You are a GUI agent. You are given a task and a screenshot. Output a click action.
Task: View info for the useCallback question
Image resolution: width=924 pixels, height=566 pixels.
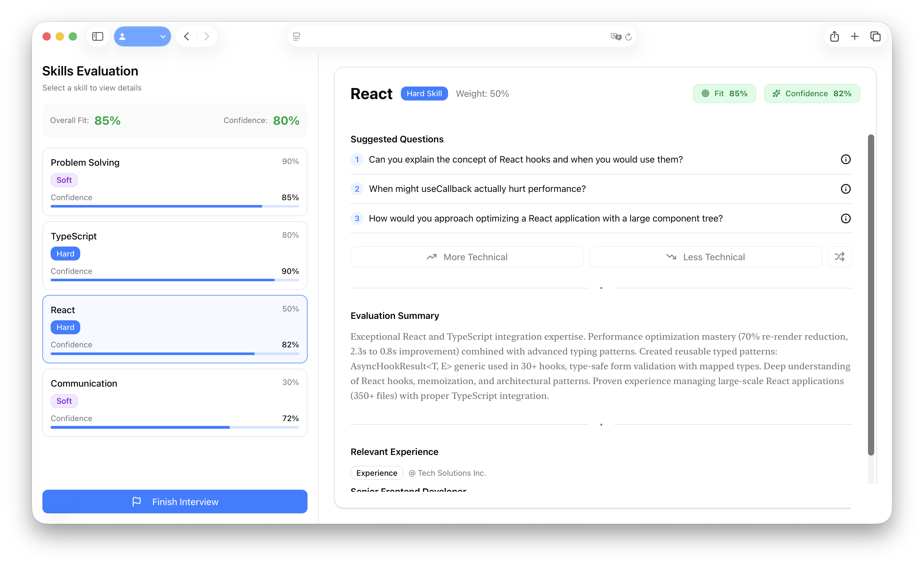point(845,189)
